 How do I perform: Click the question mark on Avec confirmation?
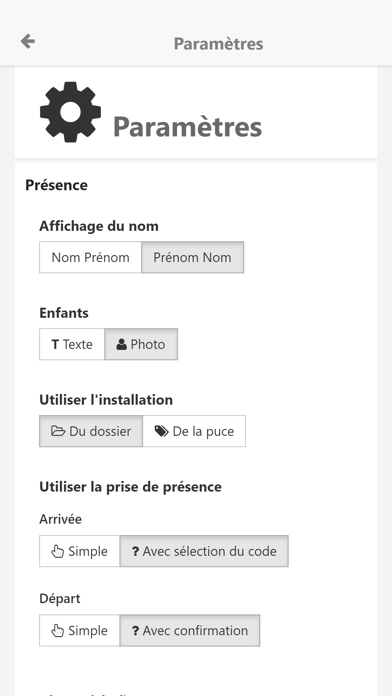point(135,631)
